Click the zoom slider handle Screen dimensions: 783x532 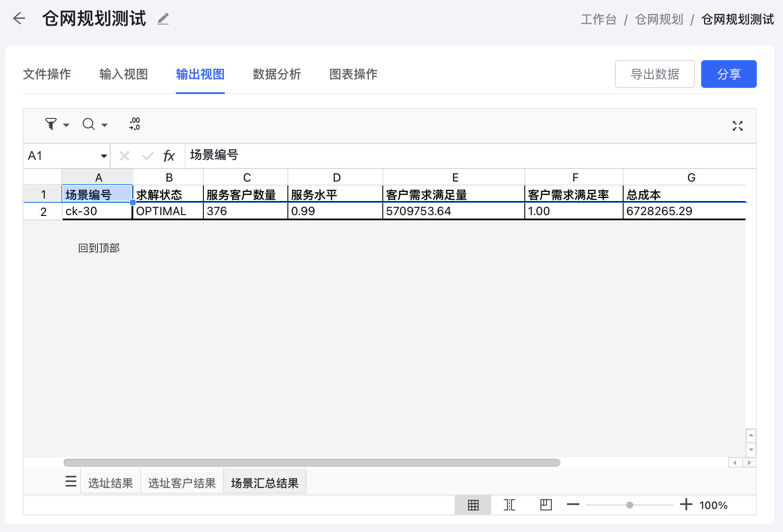pyautogui.click(x=629, y=505)
